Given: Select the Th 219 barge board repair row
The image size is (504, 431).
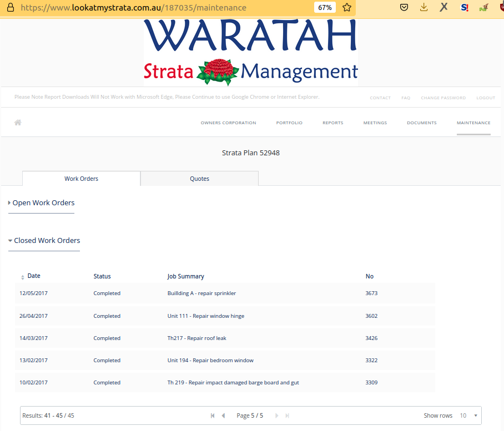Looking at the screenshot, I should pyautogui.click(x=225, y=382).
